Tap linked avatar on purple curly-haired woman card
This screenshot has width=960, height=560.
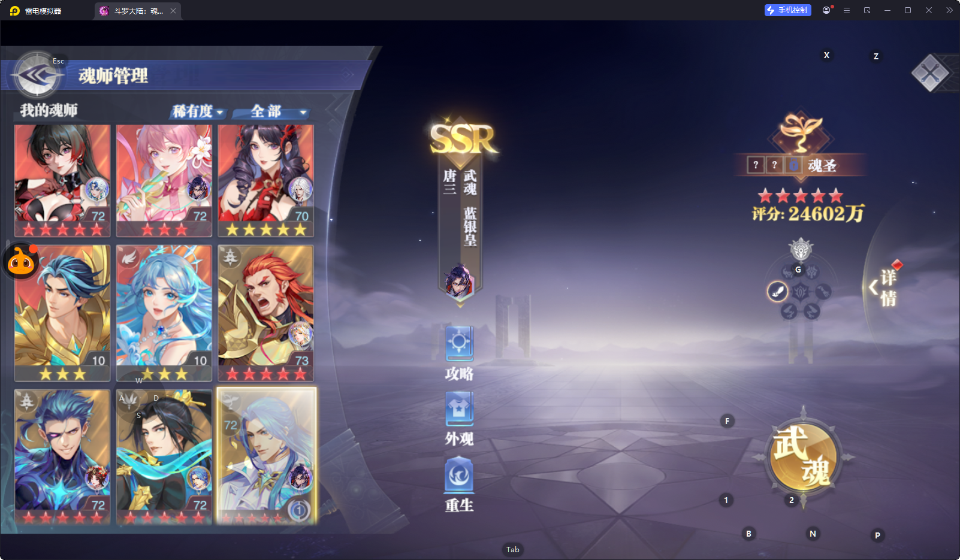coord(300,190)
